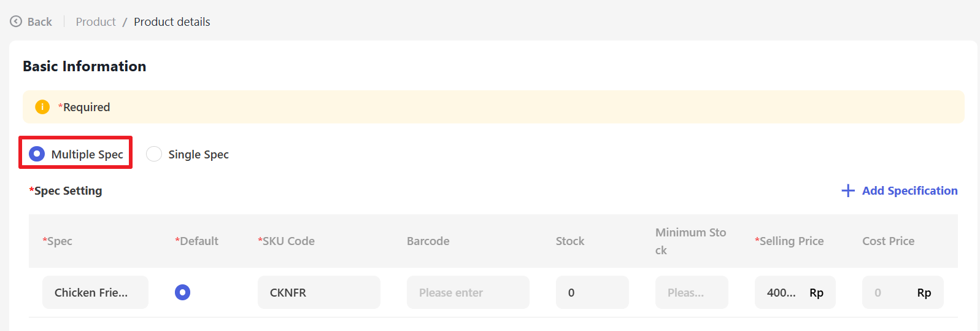
Task: Click the Back arrow icon
Action: pyautogui.click(x=16, y=21)
